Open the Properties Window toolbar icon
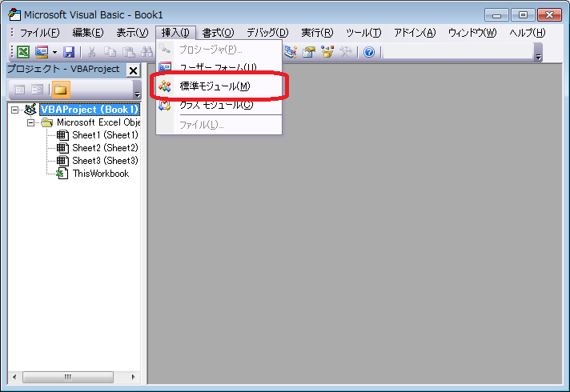 pos(309,52)
